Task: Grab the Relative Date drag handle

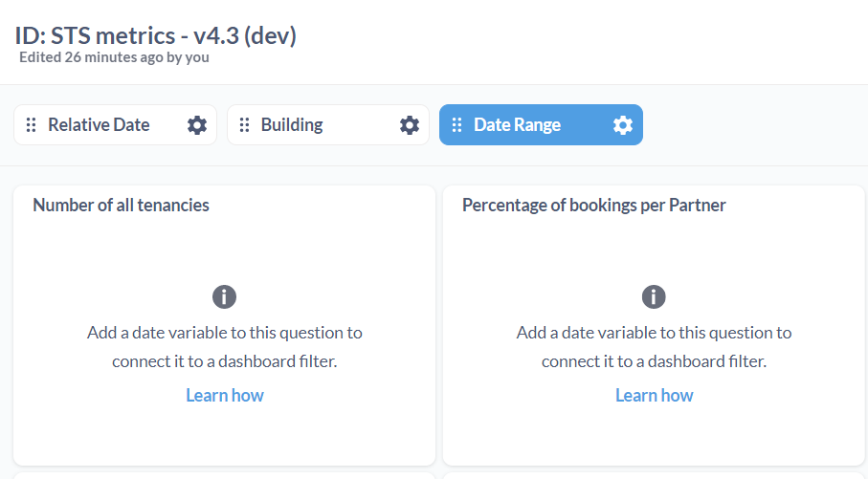Action: pyautogui.click(x=31, y=125)
